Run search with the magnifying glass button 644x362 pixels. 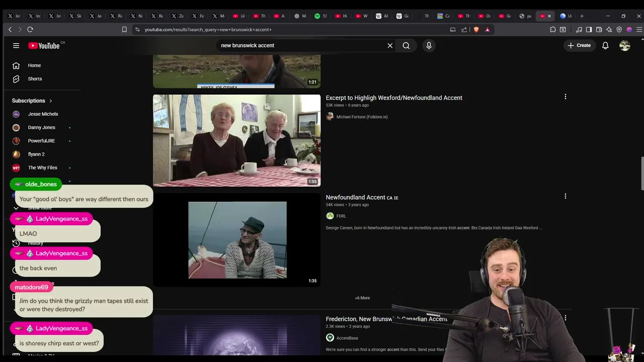coord(406,45)
